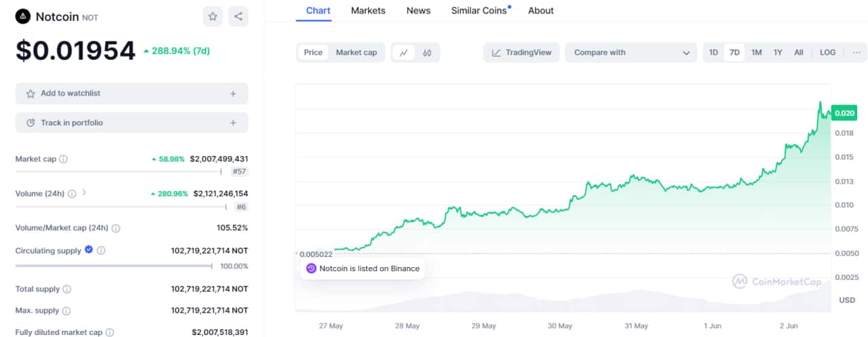868x337 pixels.
Task: Click the Market cap rank slider bar
Action: coord(119,172)
